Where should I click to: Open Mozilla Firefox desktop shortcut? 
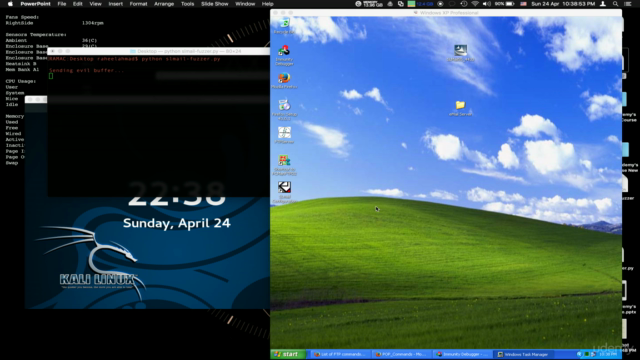click(284, 80)
